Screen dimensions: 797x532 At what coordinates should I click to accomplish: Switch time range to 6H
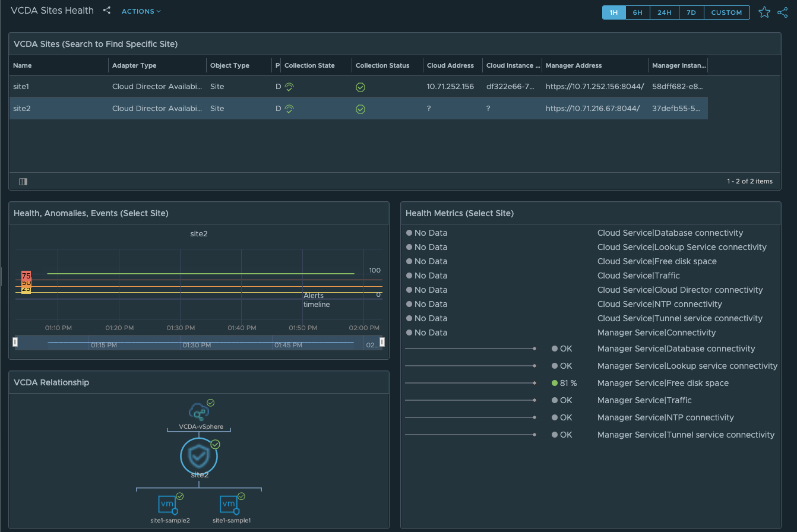click(637, 12)
